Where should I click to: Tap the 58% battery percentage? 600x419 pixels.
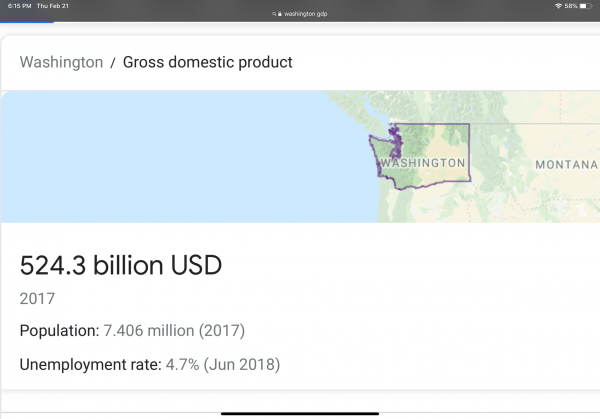pyautogui.click(x=571, y=6)
